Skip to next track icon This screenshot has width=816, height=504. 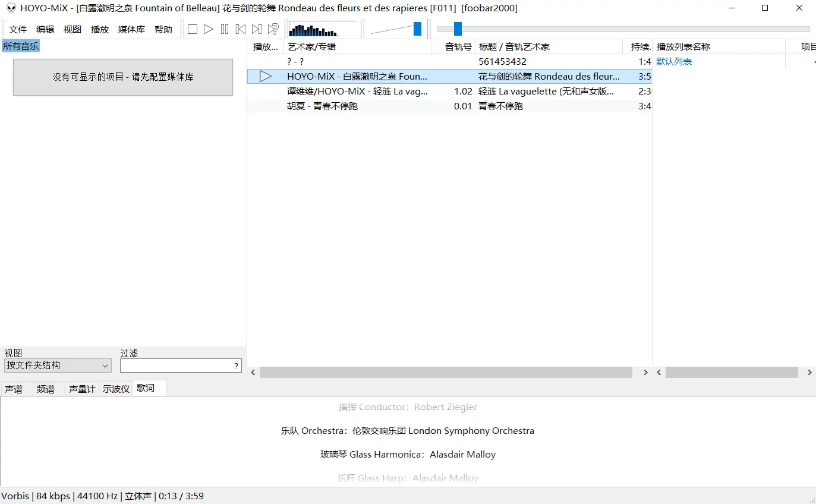pos(256,29)
